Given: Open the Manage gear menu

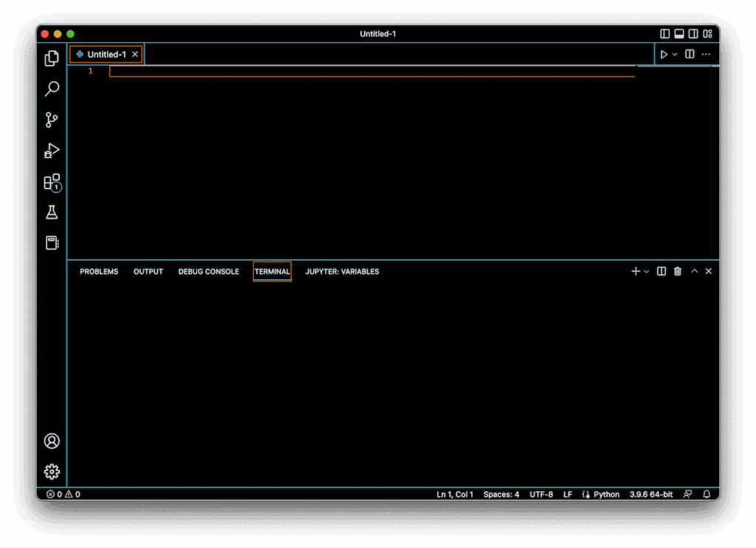Looking at the screenshot, I should 52,472.
